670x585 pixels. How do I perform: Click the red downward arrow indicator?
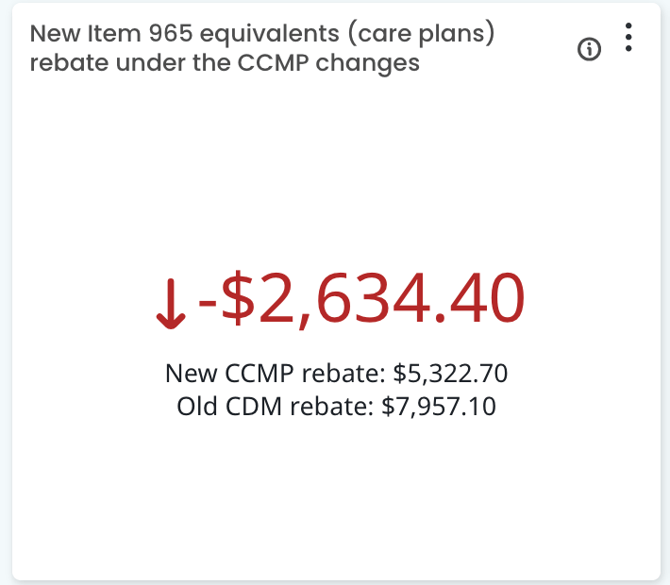click(x=171, y=305)
